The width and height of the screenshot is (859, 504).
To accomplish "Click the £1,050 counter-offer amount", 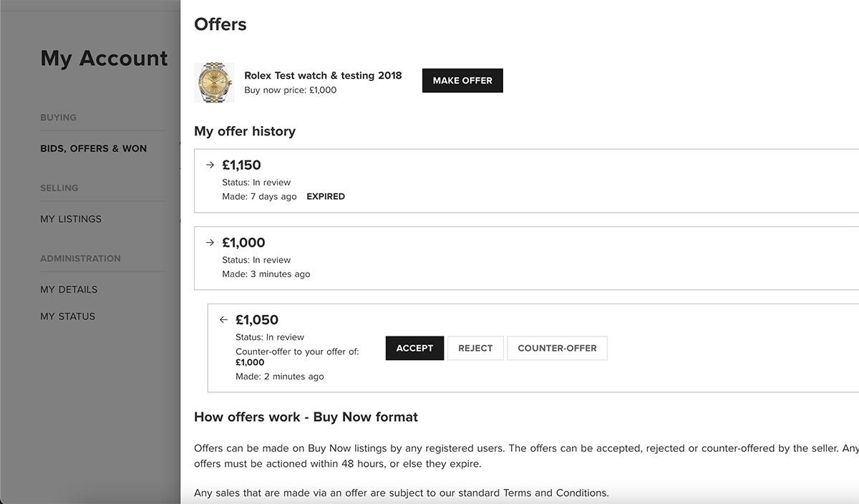I will pos(257,320).
